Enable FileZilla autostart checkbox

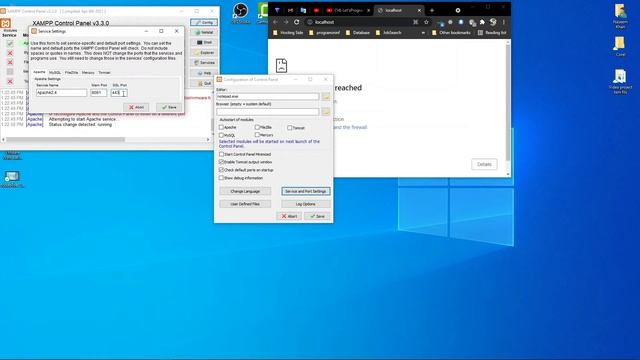coord(257,127)
